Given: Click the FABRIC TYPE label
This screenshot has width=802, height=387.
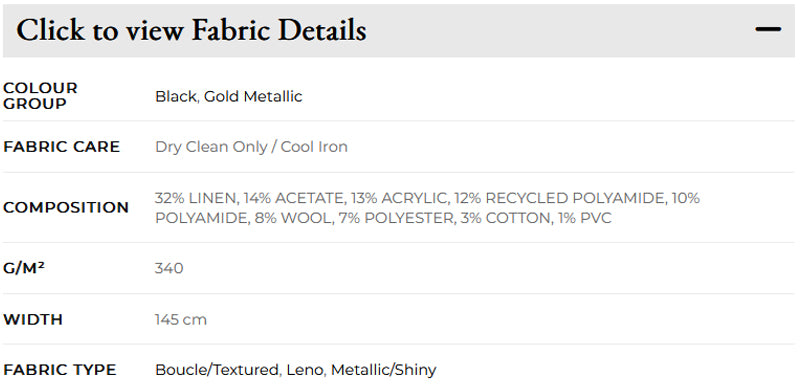Looking at the screenshot, I should click(x=60, y=370).
